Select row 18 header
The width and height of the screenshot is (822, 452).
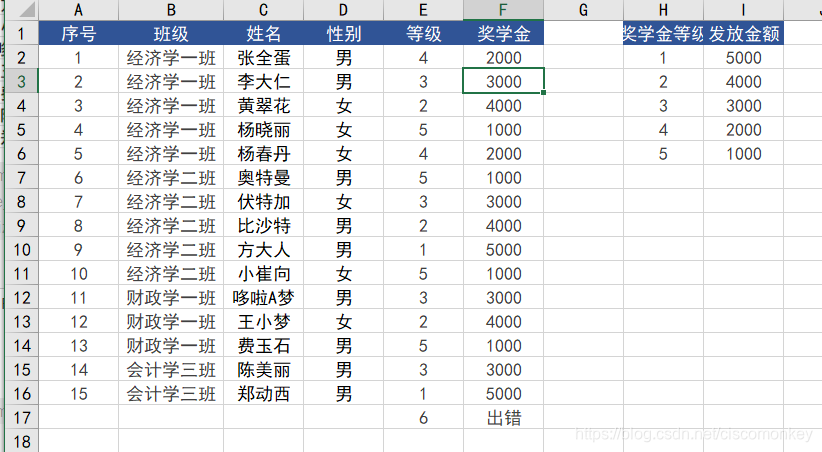(21, 441)
